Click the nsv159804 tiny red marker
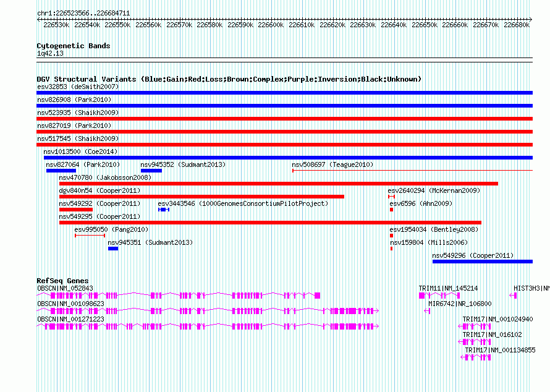550x392 pixels. (x=391, y=249)
